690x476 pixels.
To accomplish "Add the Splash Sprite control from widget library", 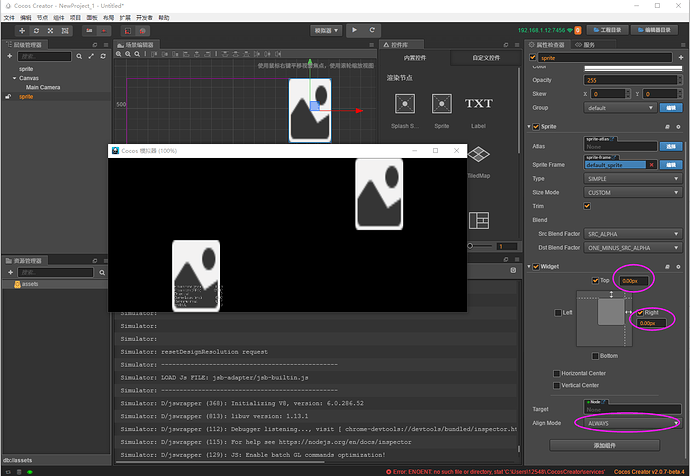I will click(404, 104).
